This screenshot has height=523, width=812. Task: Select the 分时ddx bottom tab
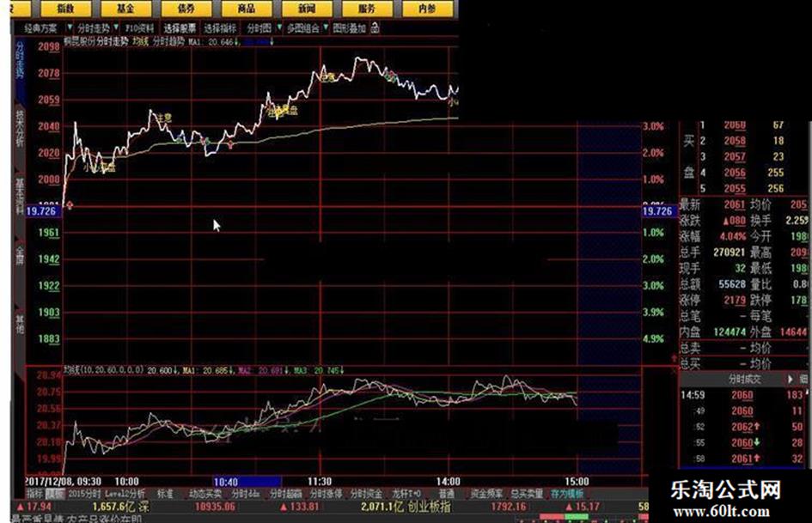pos(246,494)
